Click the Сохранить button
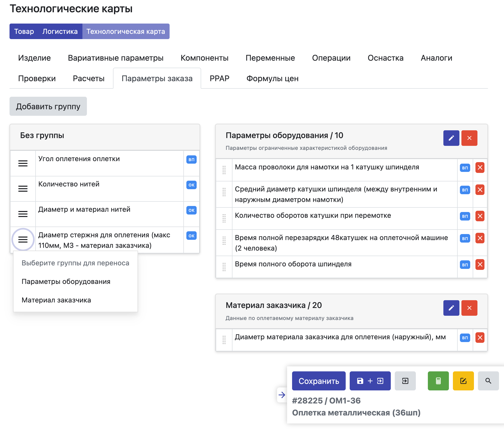Image resolution: width=504 pixels, height=429 pixels. (319, 381)
